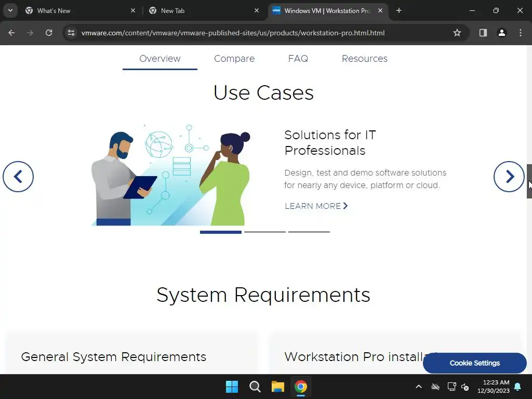
Task: Close the New Tab tab
Action: (257, 10)
